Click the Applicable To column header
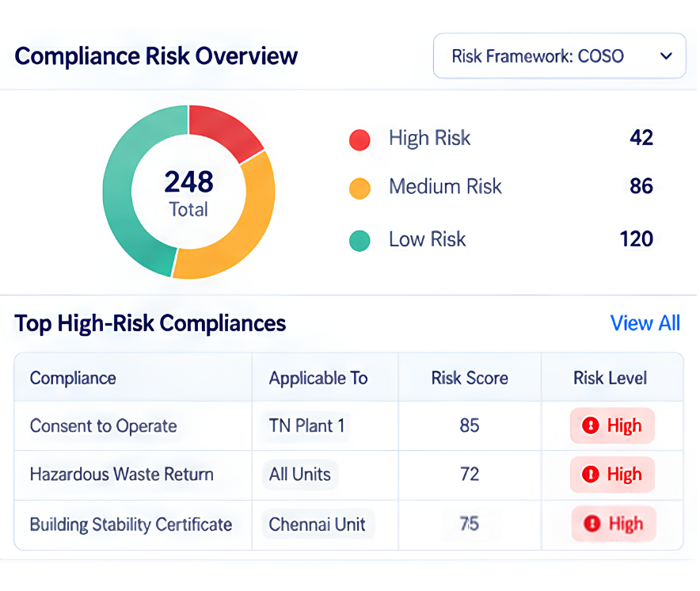Image resolution: width=700 pixels, height=591 pixels. tap(318, 379)
